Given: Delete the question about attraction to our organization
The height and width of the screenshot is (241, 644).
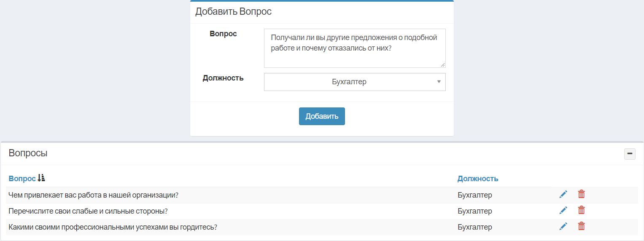Looking at the screenshot, I should (581, 194).
